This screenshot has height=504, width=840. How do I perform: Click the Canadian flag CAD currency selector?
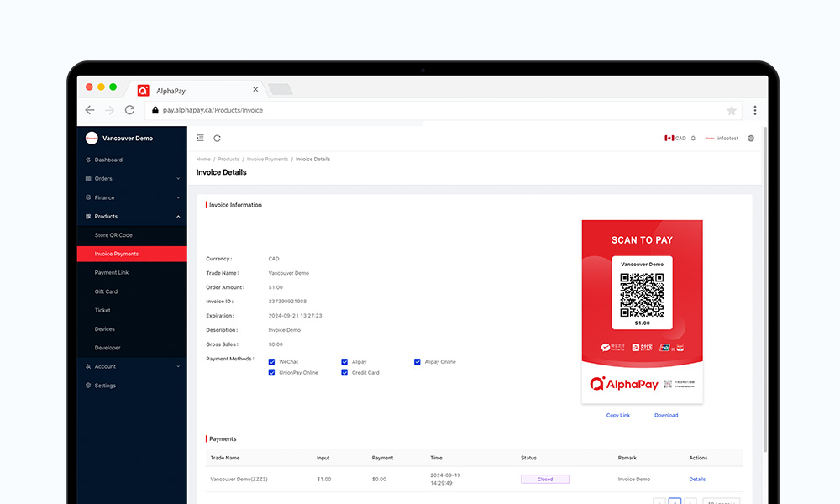pyautogui.click(x=675, y=139)
